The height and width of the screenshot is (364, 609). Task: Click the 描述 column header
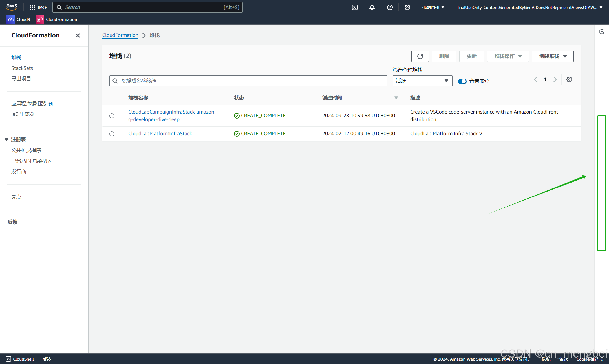click(x=415, y=98)
